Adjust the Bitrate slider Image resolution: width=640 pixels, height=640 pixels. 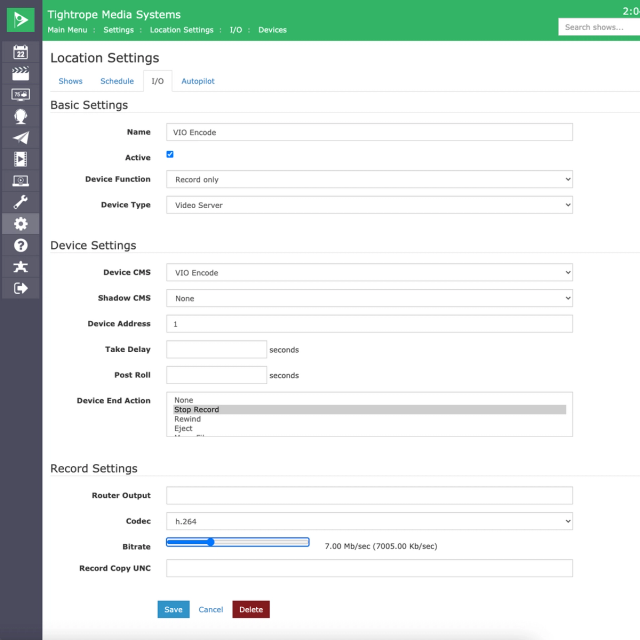238,542
